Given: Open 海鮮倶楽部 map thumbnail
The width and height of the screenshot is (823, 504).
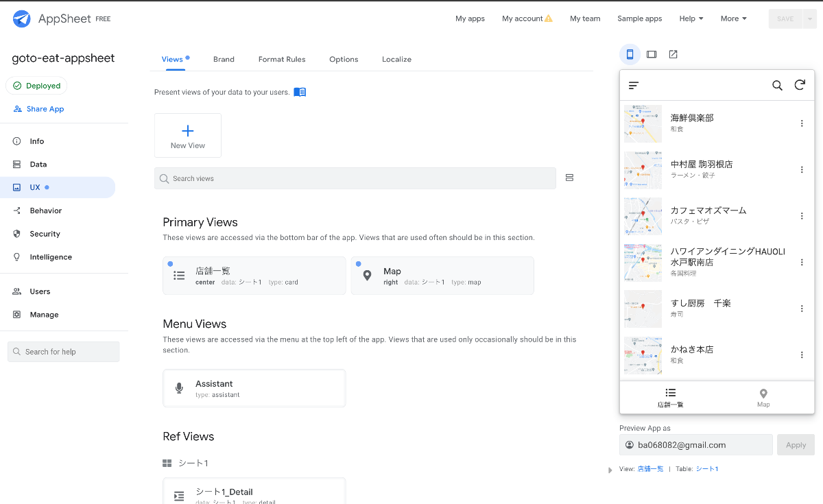Looking at the screenshot, I should coord(643,123).
